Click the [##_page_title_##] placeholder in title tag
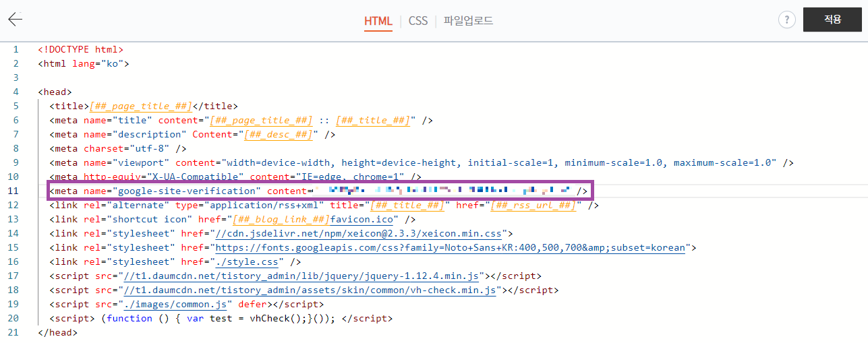Image resolution: width=868 pixels, height=343 pixels. 141,106
